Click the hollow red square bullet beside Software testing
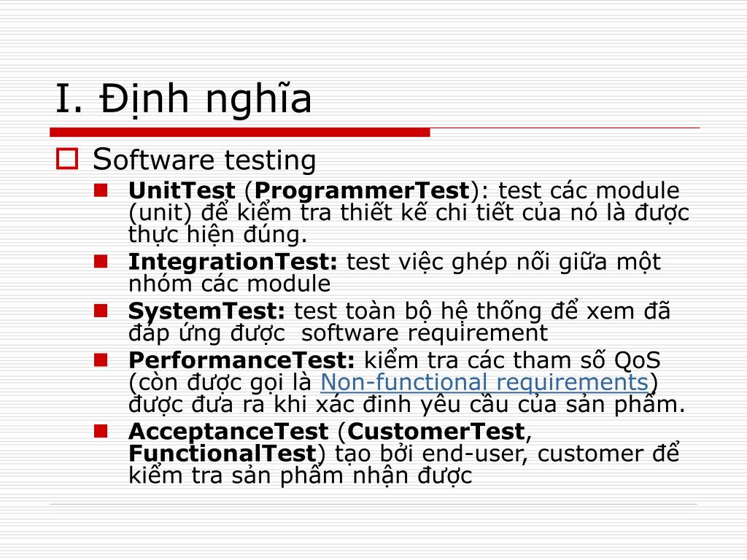The image size is (747, 560). (67, 159)
